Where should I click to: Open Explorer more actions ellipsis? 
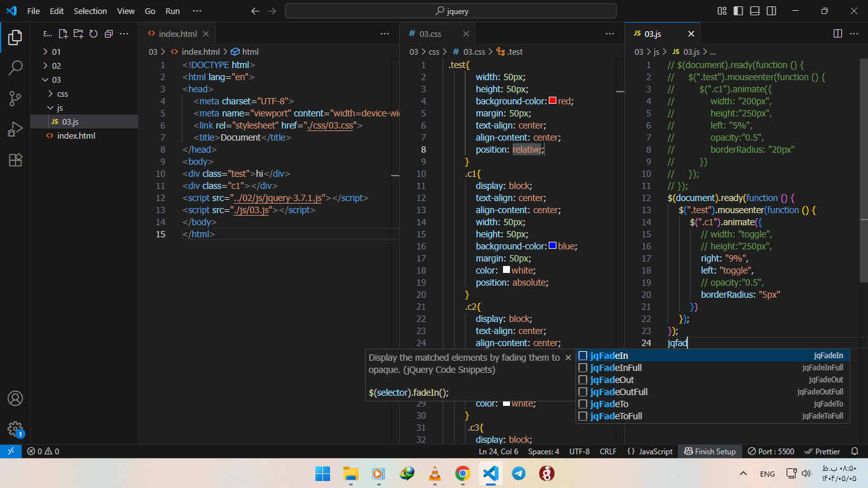click(x=125, y=34)
